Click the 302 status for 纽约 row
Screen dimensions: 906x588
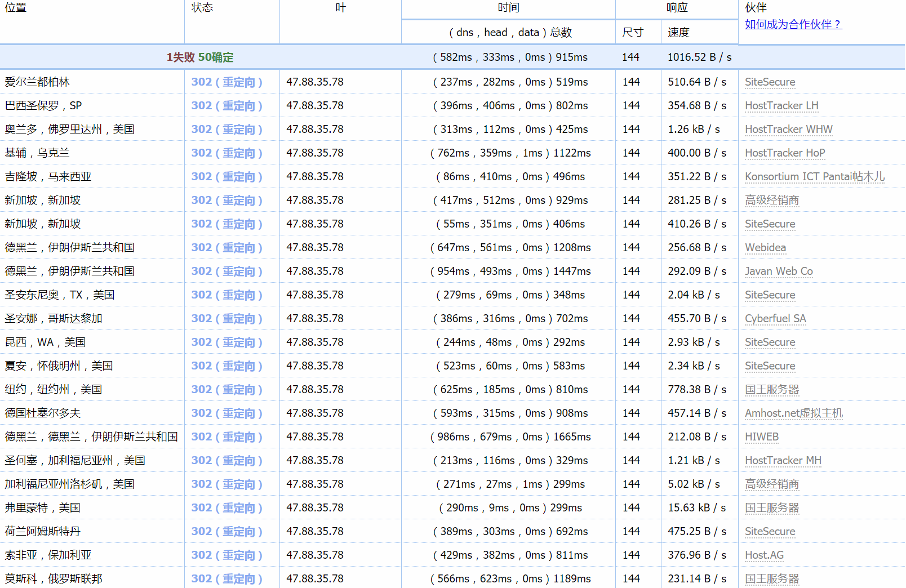(x=226, y=390)
